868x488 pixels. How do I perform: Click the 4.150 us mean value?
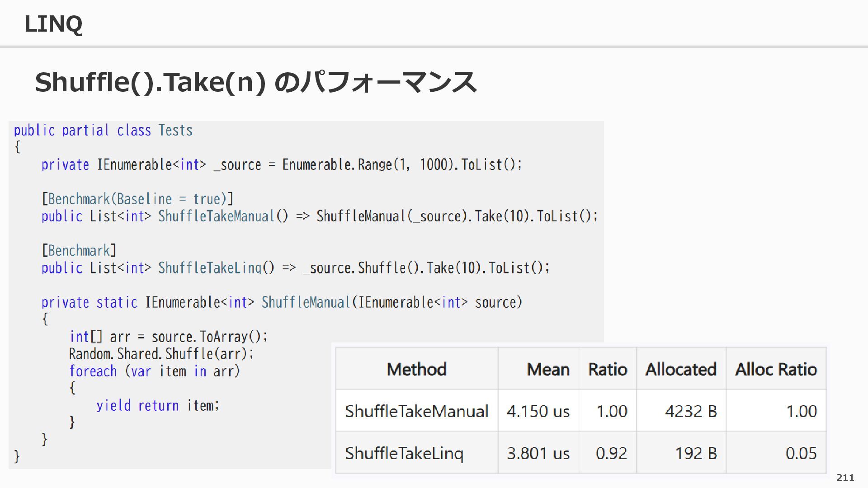pyautogui.click(x=538, y=411)
